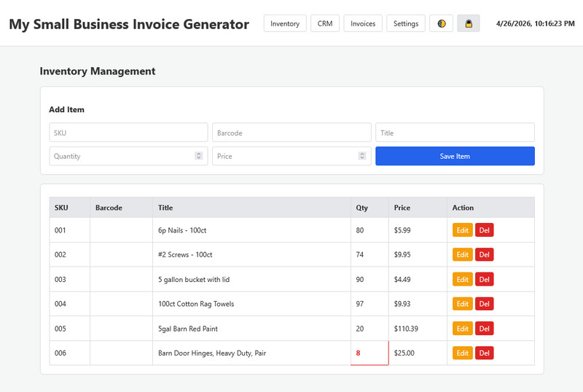Image resolution: width=583 pixels, height=392 pixels.
Task: Click the $110.39 price cell
Action: pos(418,329)
